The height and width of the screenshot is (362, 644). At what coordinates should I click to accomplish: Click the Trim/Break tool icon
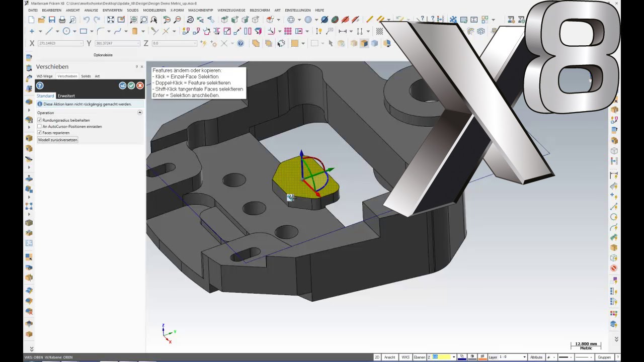[x=154, y=31]
